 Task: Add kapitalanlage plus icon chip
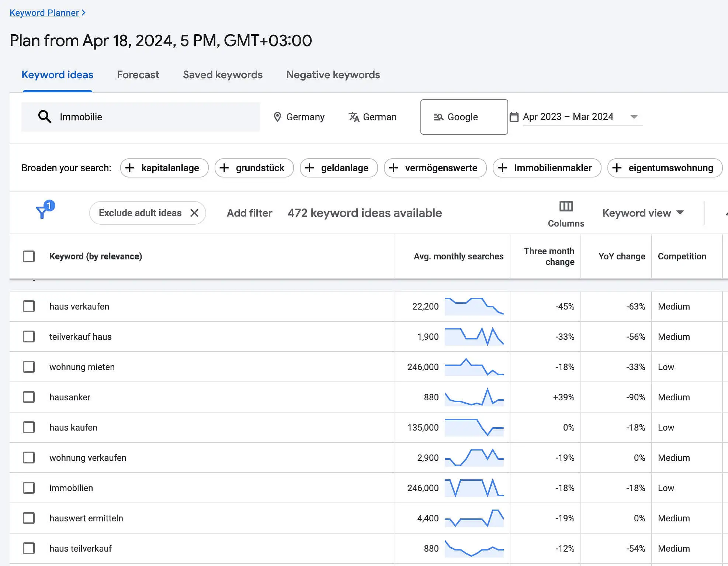(129, 168)
